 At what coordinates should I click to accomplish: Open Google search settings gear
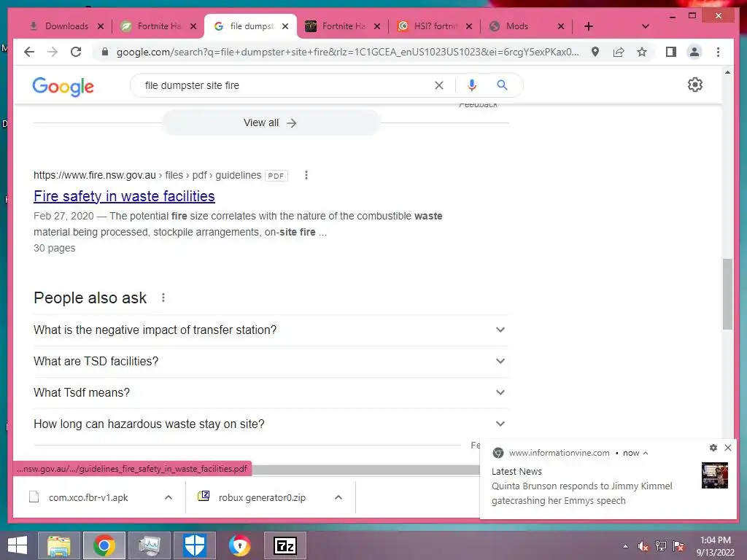pyautogui.click(x=694, y=85)
